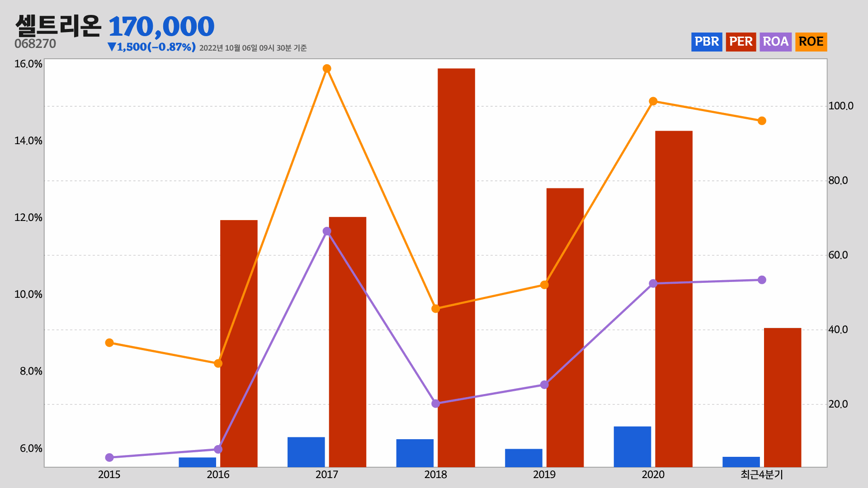Click the orange ROE point at 최근4분기
The image size is (868, 488).
[x=762, y=121]
